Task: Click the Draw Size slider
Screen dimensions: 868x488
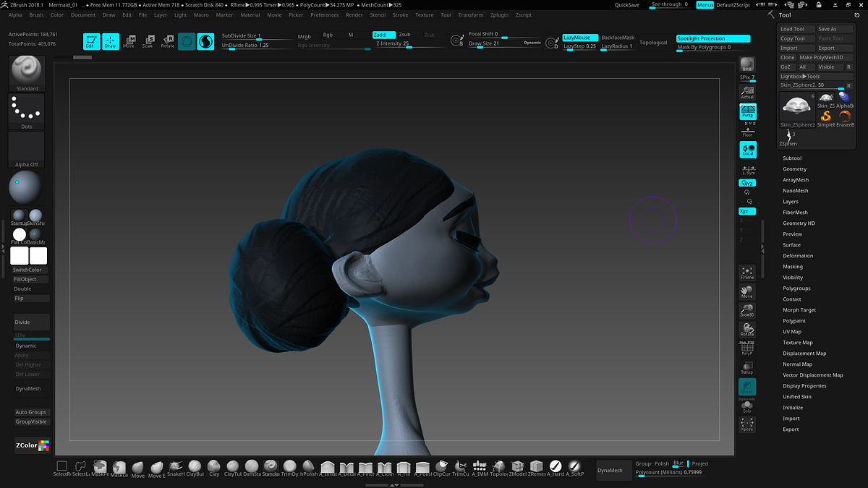Action: [x=503, y=44]
